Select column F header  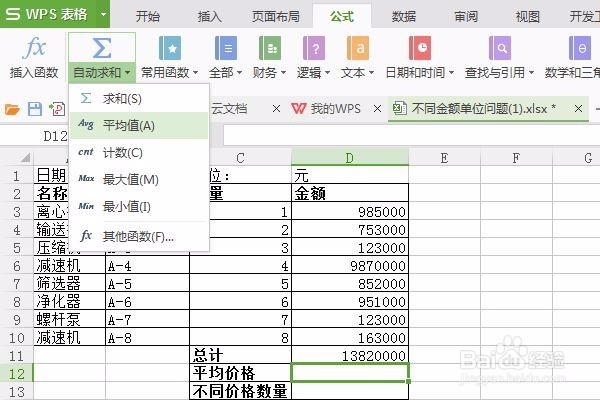click(516, 158)
